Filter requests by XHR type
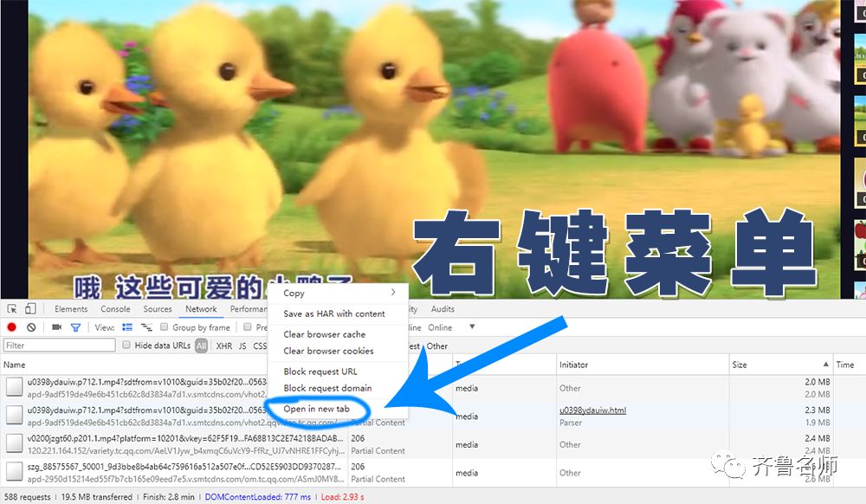This screenshot has height=504, width=866. pos(224,346)
